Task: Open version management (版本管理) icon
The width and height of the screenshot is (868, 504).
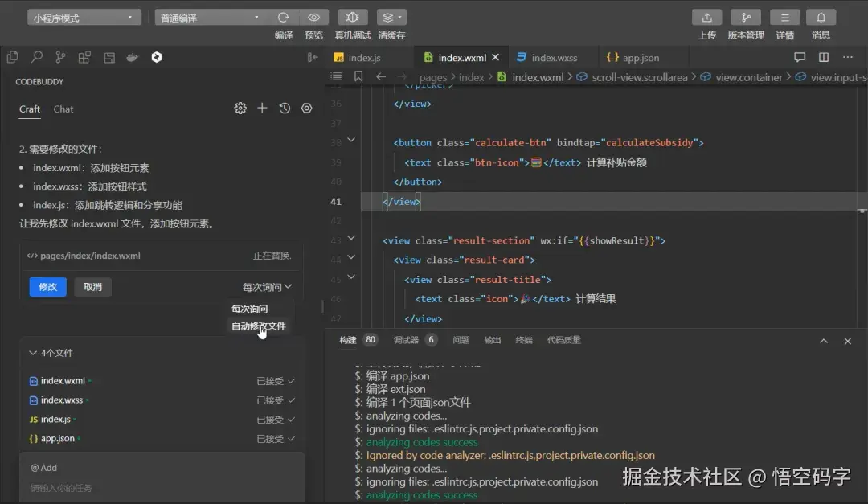Action: [x=746, y=18]
